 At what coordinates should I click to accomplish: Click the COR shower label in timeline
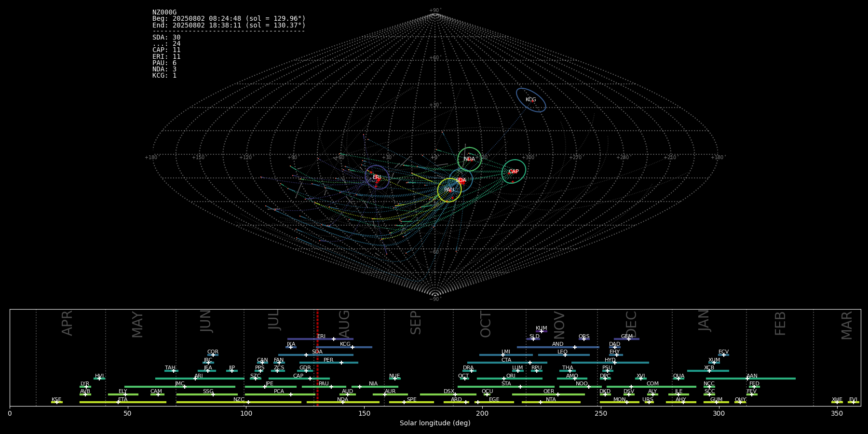(x=213, y=352)
